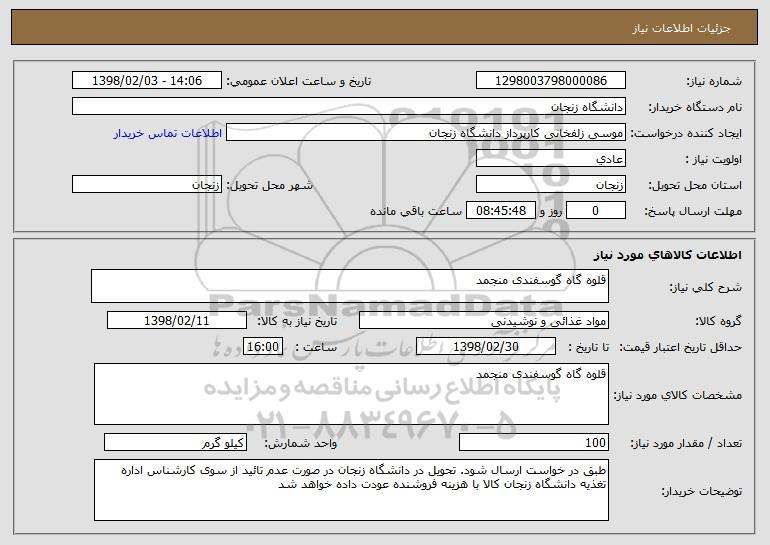Click the label 'استان محل تحویل'
The image size is (770, 545).
coord(695,185)
